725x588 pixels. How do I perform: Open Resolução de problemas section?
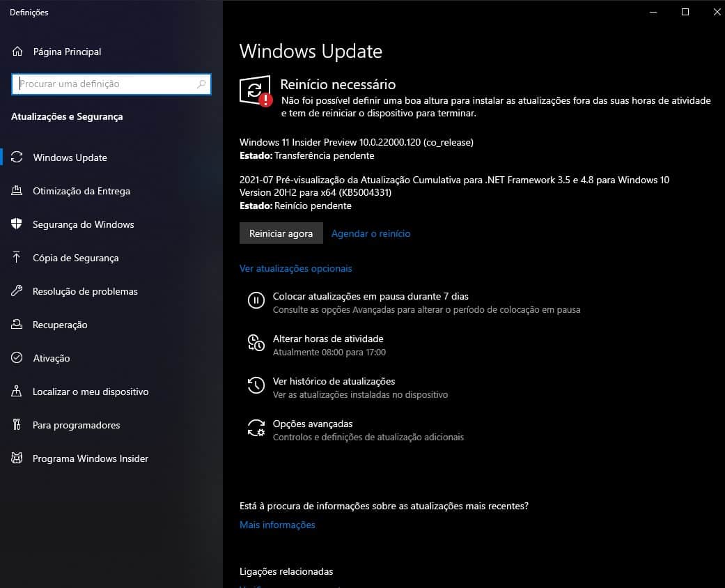click(x=85, y=291)
